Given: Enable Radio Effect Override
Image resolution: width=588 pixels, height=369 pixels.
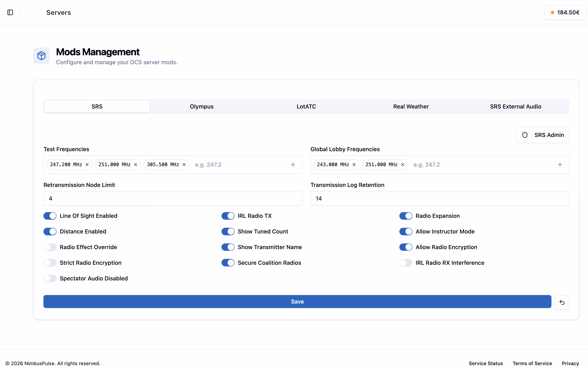Looking at the screenshot, I should tap(50, 247).
